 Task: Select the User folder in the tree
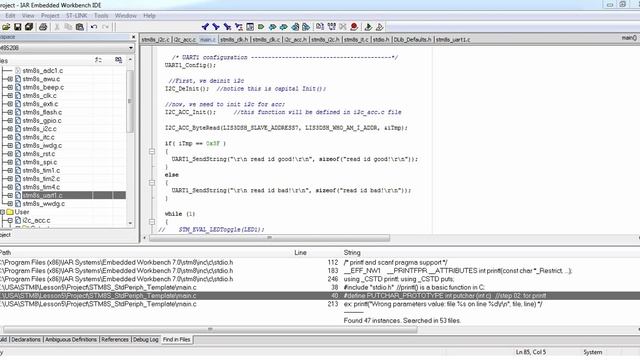pyautogui.click(x=22, y=212)
